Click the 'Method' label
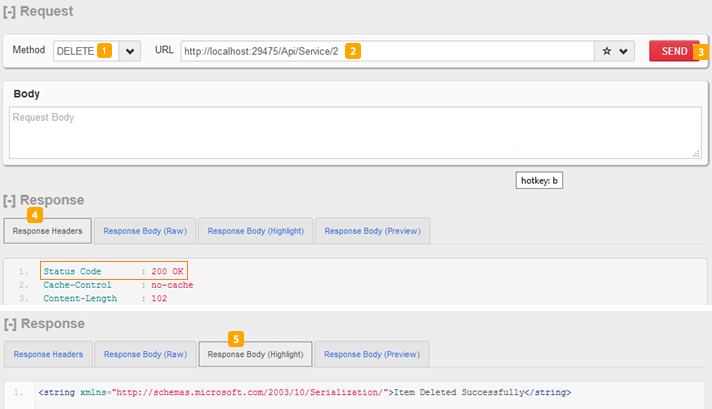 click(29, 50)
